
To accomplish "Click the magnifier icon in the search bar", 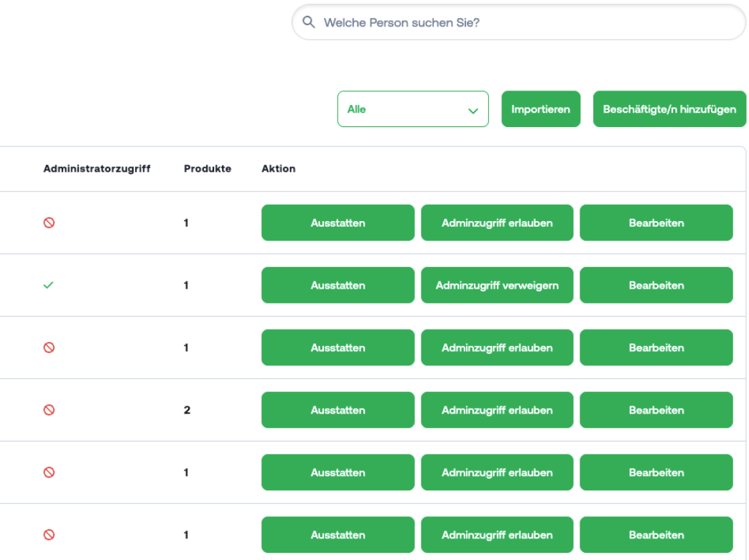I will (309, 22).
